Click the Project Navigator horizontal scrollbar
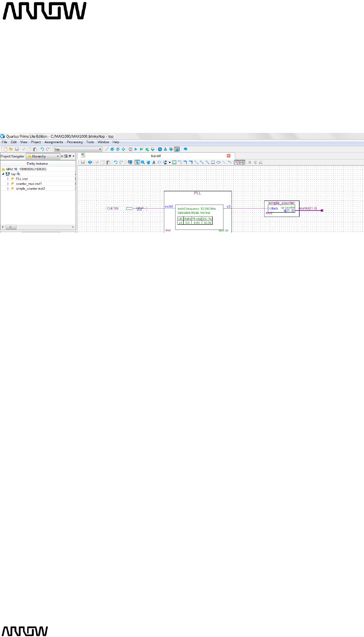Image resolution: width=364 pixels, height=637 pixels. pyautogui.click(x=38, y=227)
